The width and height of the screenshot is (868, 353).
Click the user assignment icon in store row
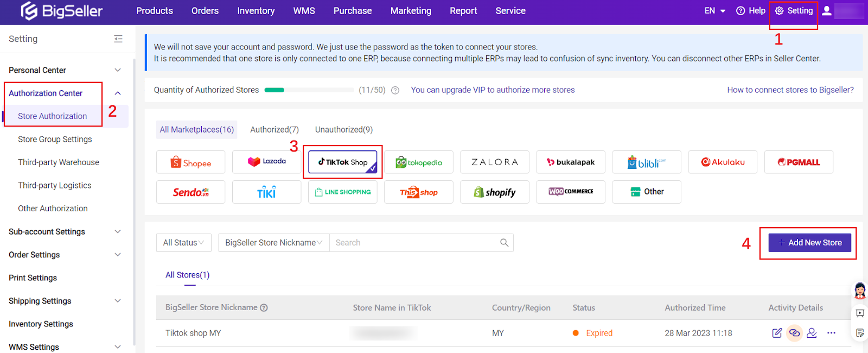[812, 333]
